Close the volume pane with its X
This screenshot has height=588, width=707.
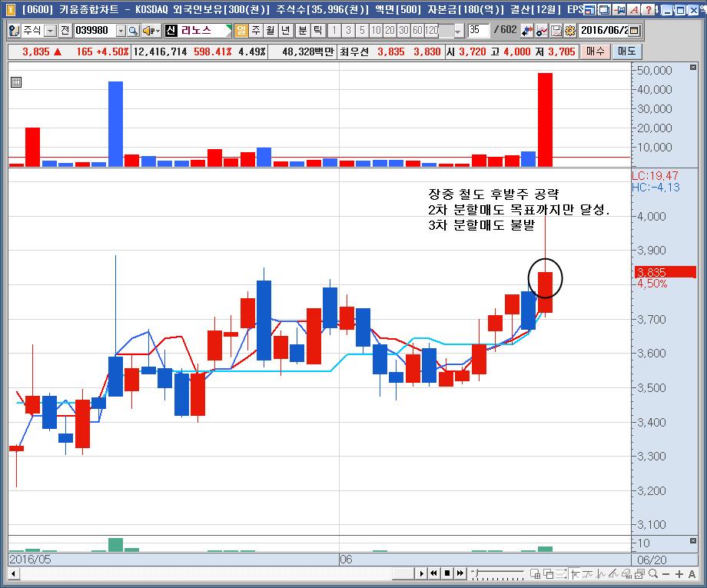click(693, 67)
